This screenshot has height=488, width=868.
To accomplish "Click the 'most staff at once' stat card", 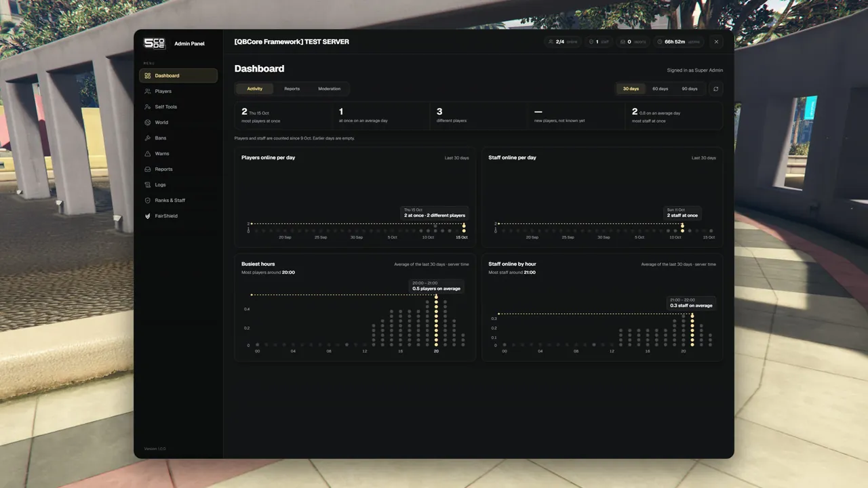I will (674, 116).
